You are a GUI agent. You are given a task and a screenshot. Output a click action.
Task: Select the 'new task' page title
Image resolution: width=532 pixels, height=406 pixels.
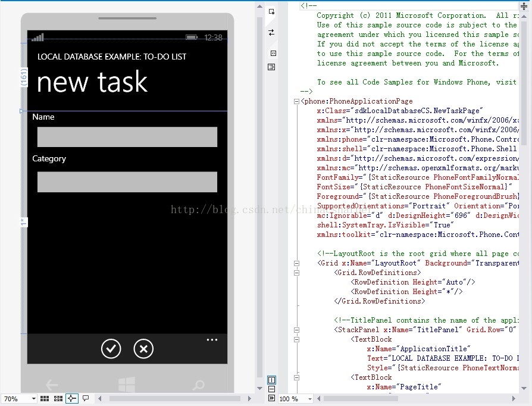(92, 82)
